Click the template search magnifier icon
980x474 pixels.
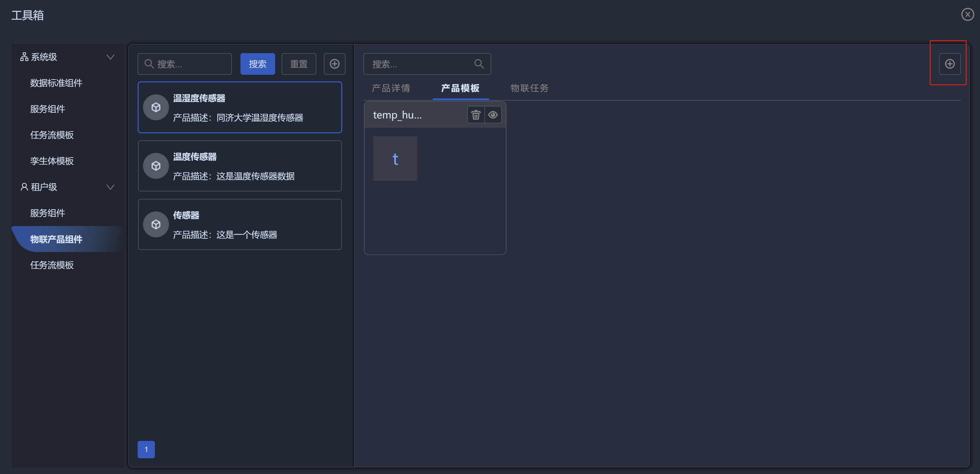479,64
